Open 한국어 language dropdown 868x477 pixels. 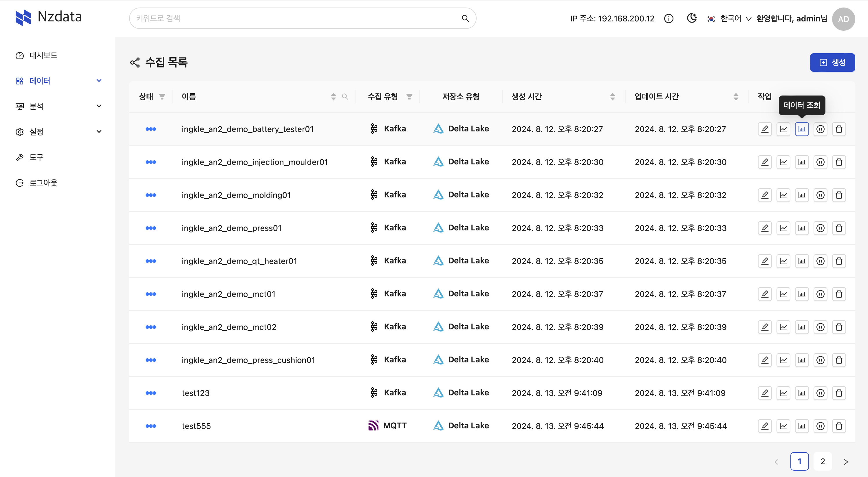pos(730,19)
